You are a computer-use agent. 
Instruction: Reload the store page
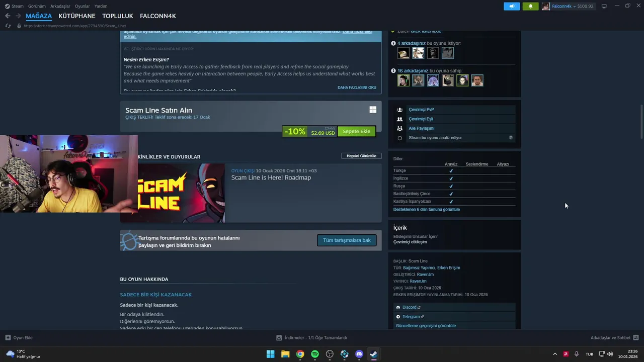pos(8,26)
